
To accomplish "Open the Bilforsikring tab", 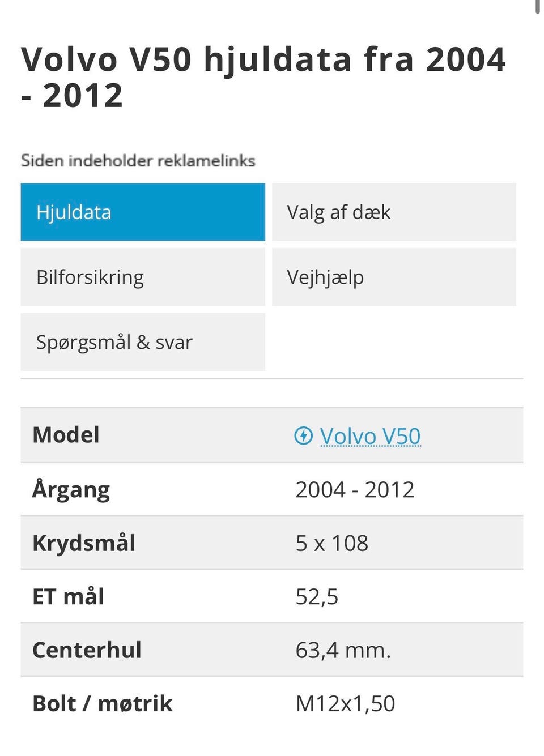I will 143,277.
